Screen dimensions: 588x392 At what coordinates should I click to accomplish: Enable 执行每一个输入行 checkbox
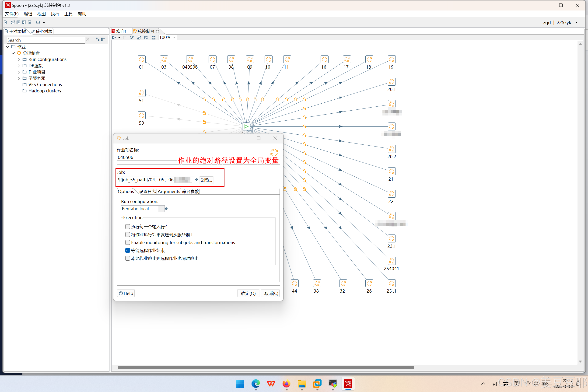(127, 227)
